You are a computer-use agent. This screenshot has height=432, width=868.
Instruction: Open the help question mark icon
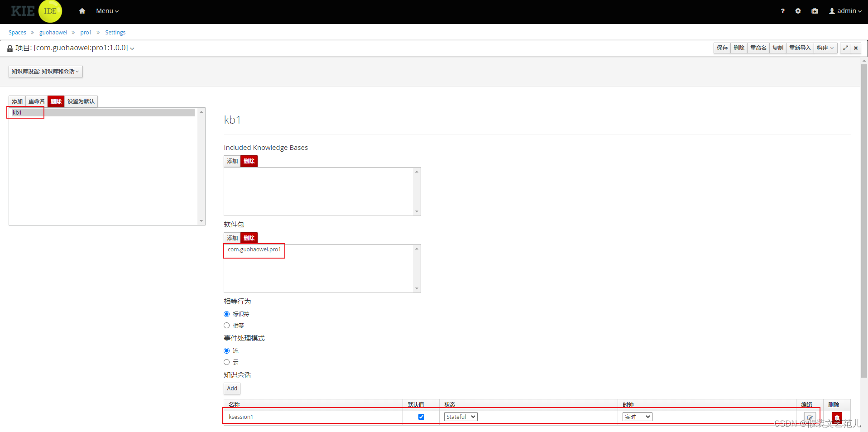[x=782, y=11]
